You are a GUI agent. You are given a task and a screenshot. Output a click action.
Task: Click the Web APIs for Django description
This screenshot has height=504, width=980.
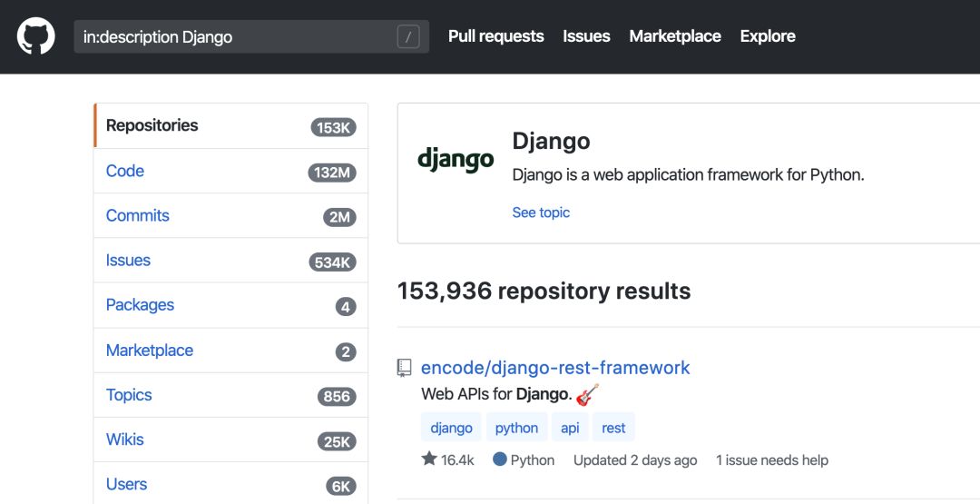[x=497, y=394]
